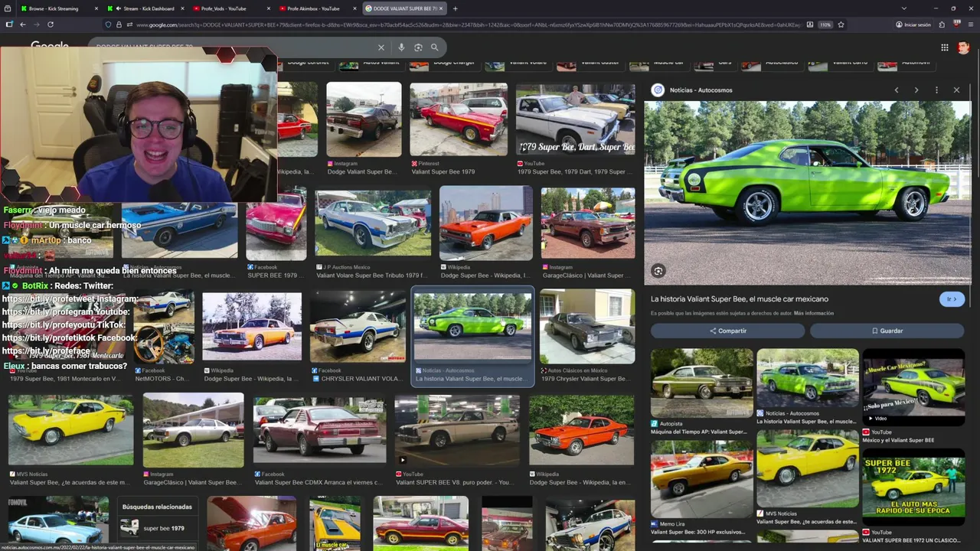Go forward one page in browser
The height and width of the screenshot is (551, 980).
(x=36, y=24)
